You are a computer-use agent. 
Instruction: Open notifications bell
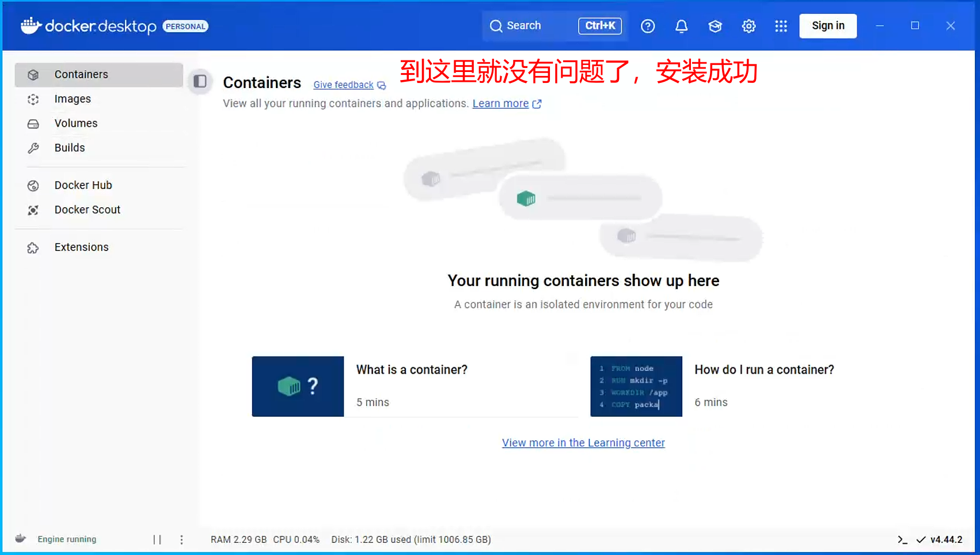coord(681,26)
